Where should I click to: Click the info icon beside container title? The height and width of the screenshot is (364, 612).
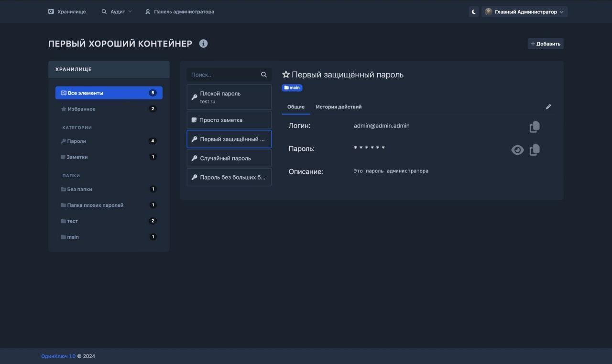click(x=203, y=43)
